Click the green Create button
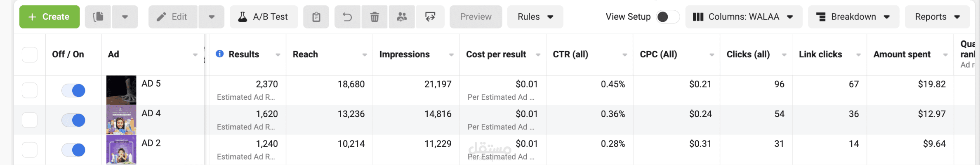The image size is (980, 165). (49, 17)
